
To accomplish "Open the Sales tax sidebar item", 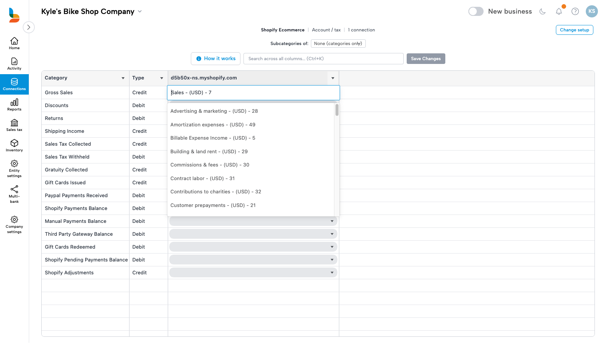I will (14, 125).
